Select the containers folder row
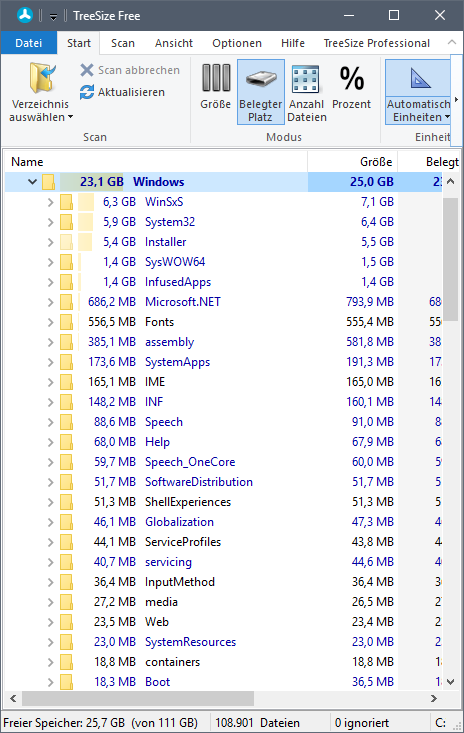The image size is (464, 733). (x=223, y=662)
